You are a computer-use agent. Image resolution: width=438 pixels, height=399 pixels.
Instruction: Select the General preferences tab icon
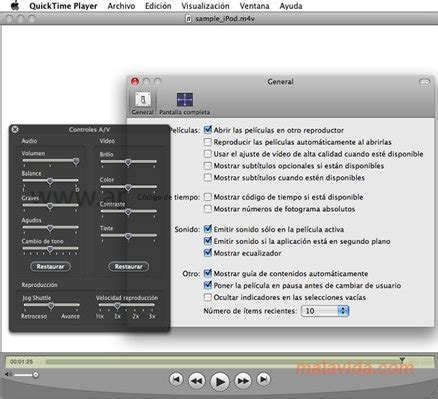coord(143,103)
